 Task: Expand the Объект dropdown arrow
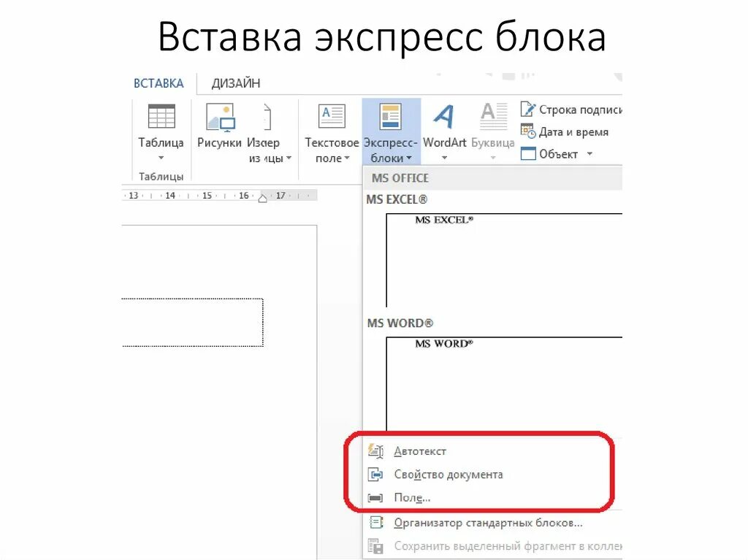click(x=589, y=153)
